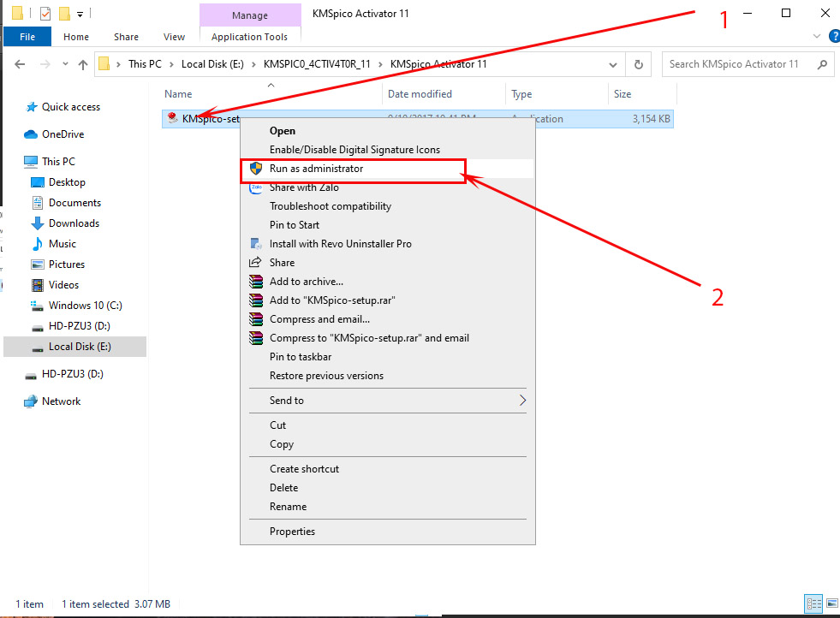Click WinRAR icon beside Add to archive

[x=255, y=282]
